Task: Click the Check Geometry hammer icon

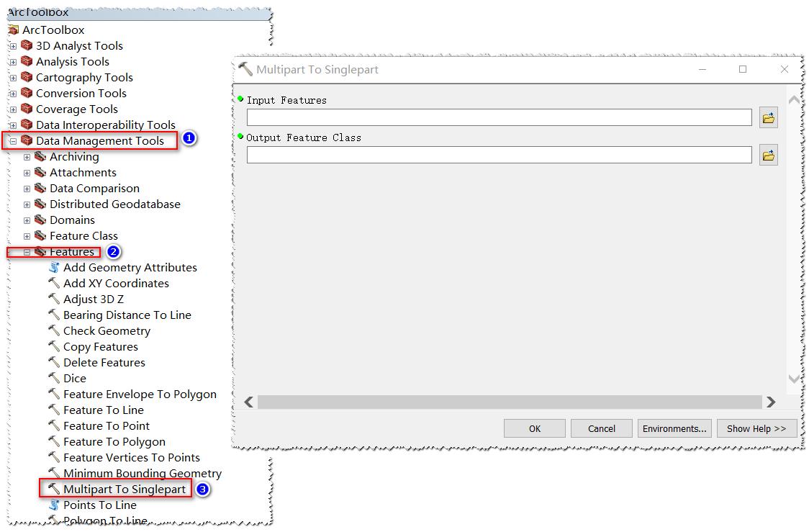Action: pyautogui.click(x=54, y=330)
